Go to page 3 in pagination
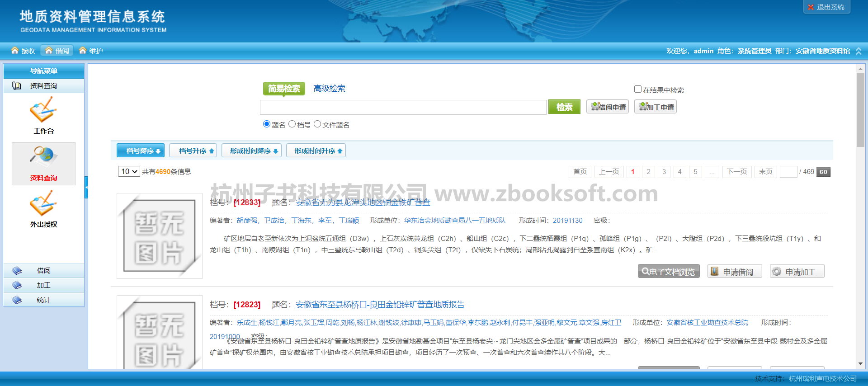Viewport: 868px width, 386px height. click(x=664, y=172)
